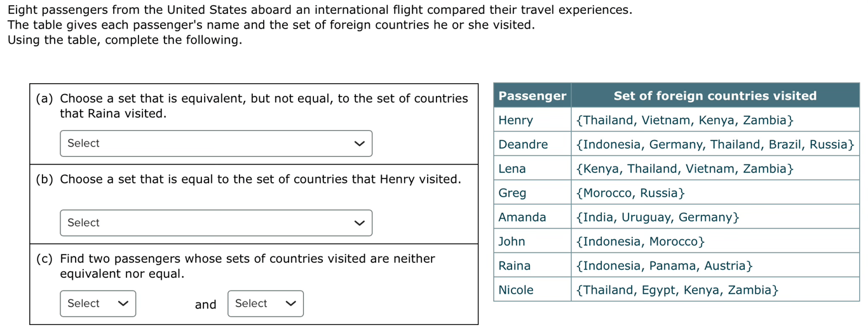Click the 'Set of foreign countries visited' header
Screen dimensions: 868x330
[x=715, y=96]
